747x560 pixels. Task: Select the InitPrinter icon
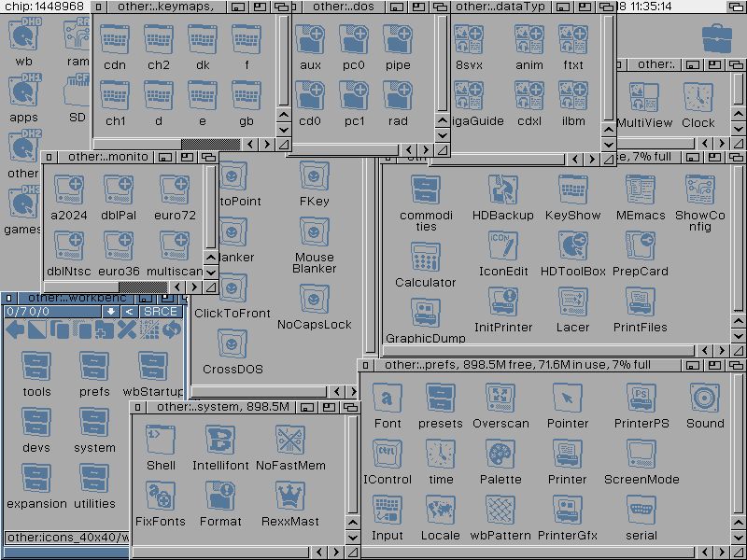[503, 302]
